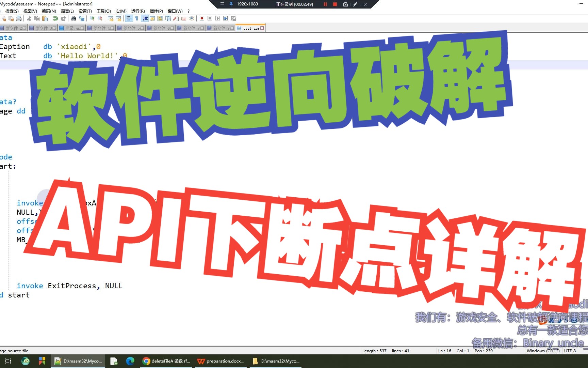
Task: Zoom in using the magnifier toolbar icon
Action: tap(92, 18)
